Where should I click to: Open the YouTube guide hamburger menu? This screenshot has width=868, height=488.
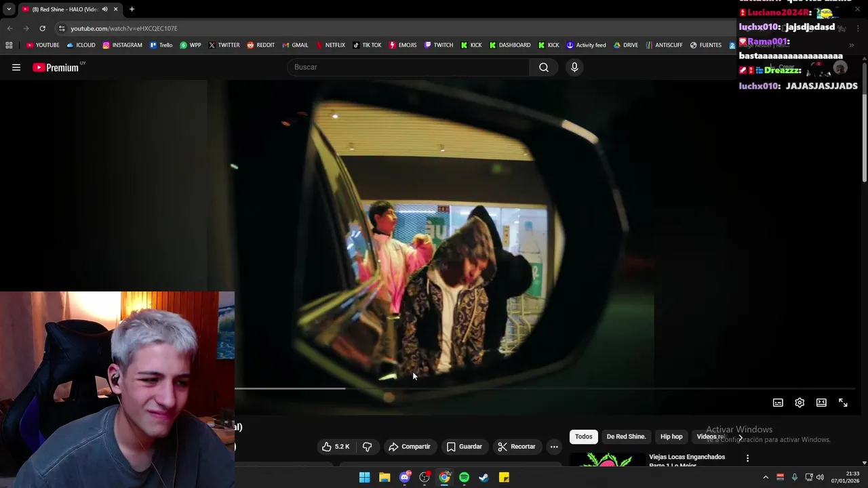tap(16, 67)
